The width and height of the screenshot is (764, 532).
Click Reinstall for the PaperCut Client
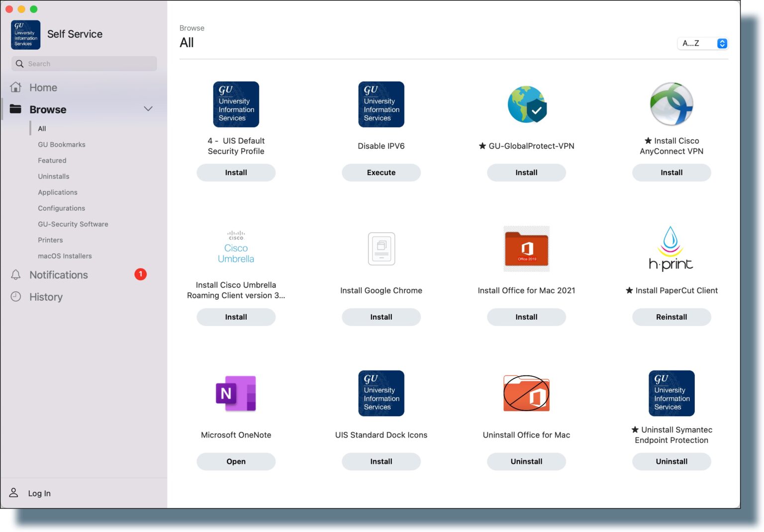pyautogui.click(x=671, y=317)
